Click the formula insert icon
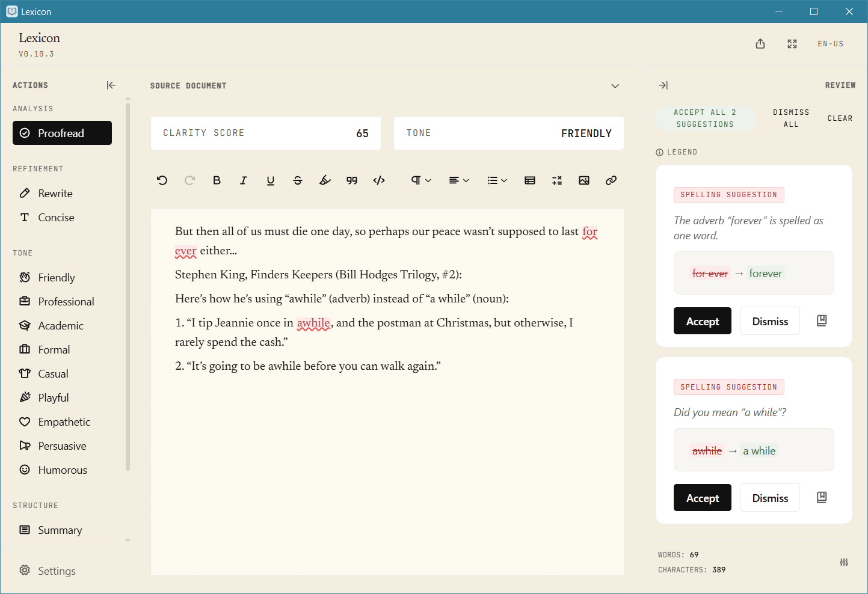The width and height of the screenshot is (868, 594). point(557,180)
